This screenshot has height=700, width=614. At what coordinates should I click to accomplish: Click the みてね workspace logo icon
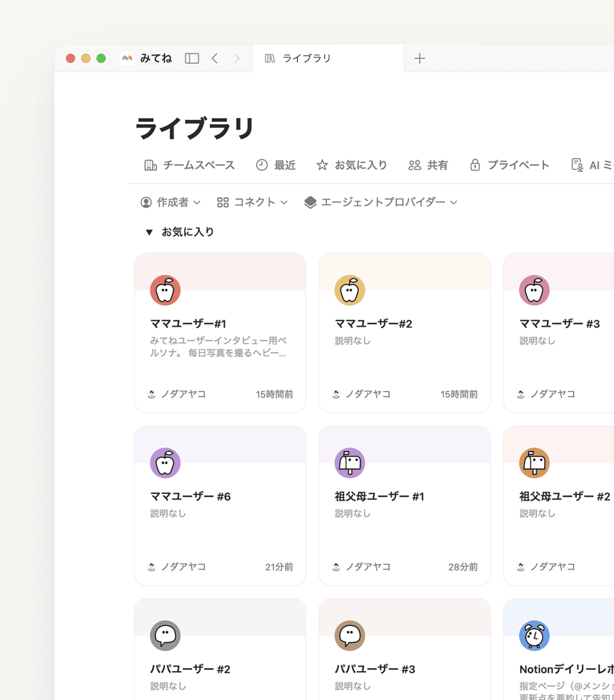coord(127,58)
